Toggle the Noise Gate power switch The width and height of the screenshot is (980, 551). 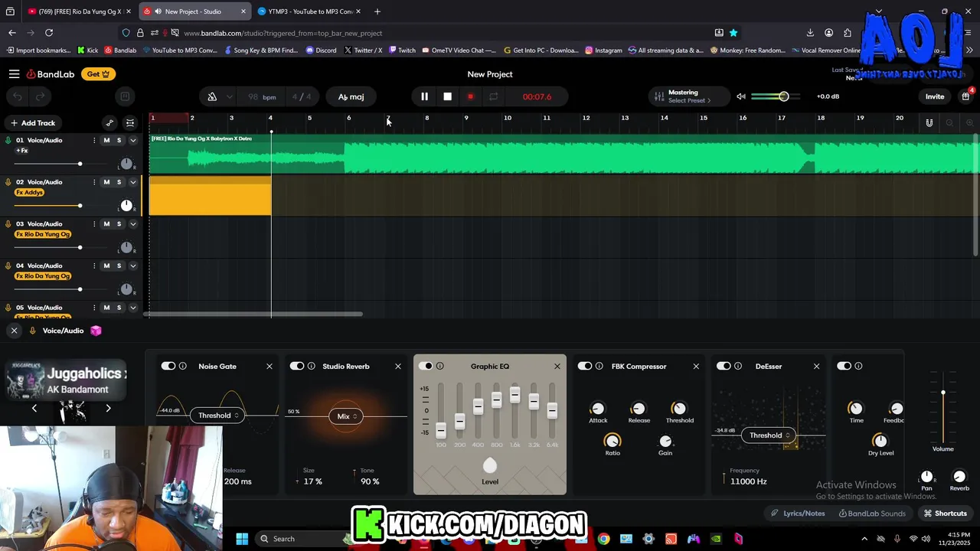click(168, 366)
